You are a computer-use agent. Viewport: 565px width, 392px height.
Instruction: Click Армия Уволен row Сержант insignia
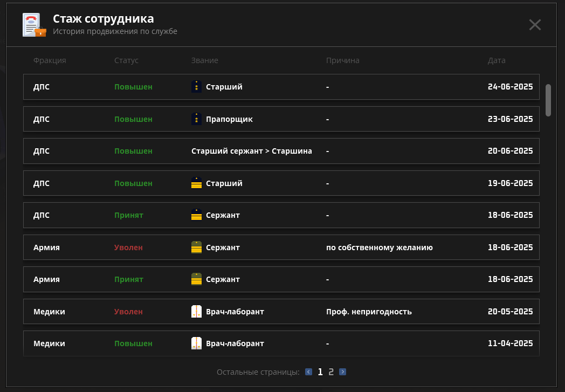[x=197, y=247]
